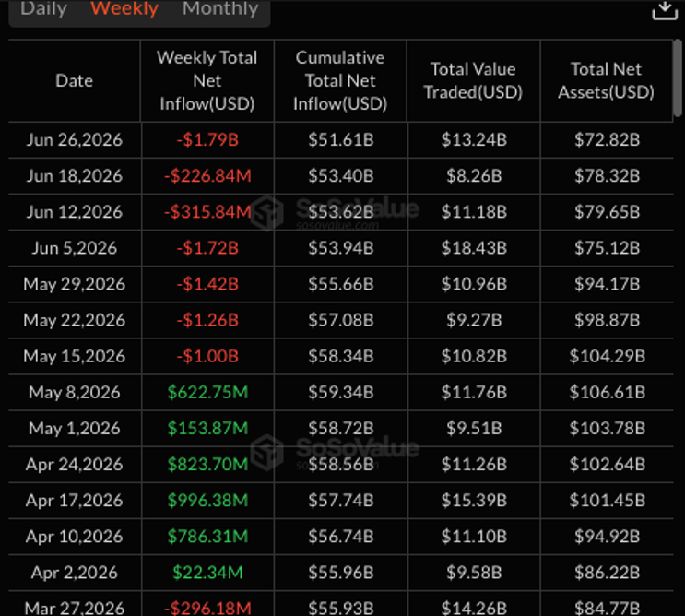Click the $786.31M weekly inflow value
The width and height of the screenshot is (685, 616).
pyautogui.click(x=207, y=537)
